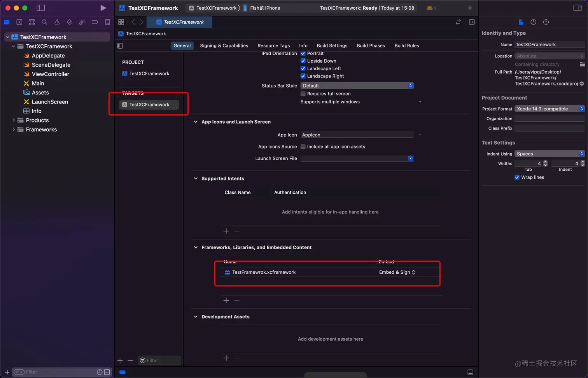Screen dimensions: 588x378
Task: Click the tab width stepper
Action: pyautogui.click(x=545, y=163)
